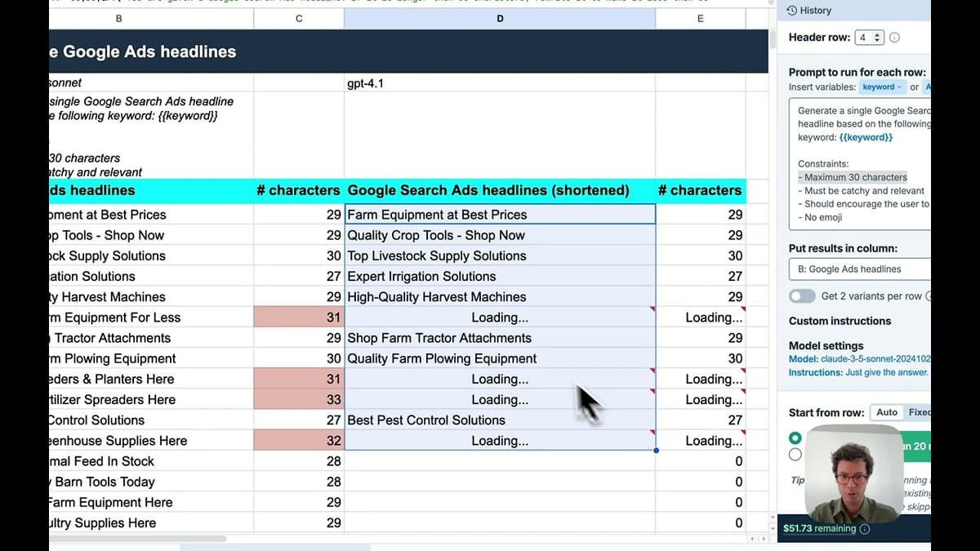
Task: Click the info icon beside $51.73 remaining
Action: [864, 528]
